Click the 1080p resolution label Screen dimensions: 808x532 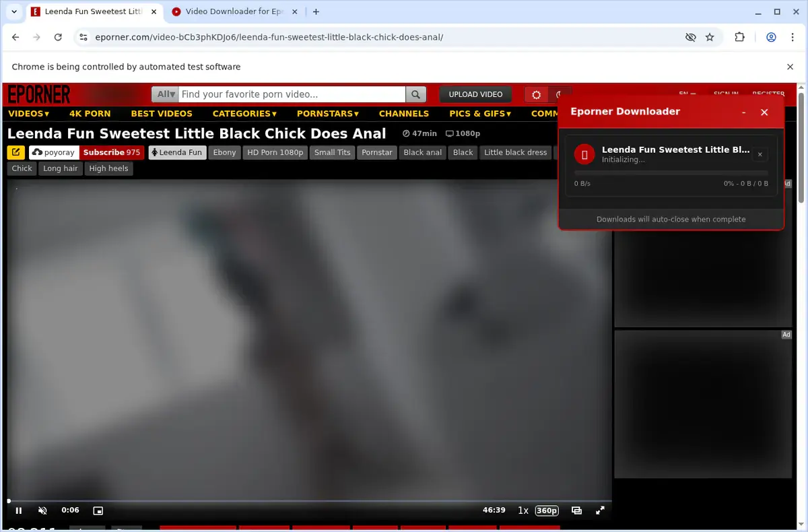pyautogui.click(x=463, y=134)
